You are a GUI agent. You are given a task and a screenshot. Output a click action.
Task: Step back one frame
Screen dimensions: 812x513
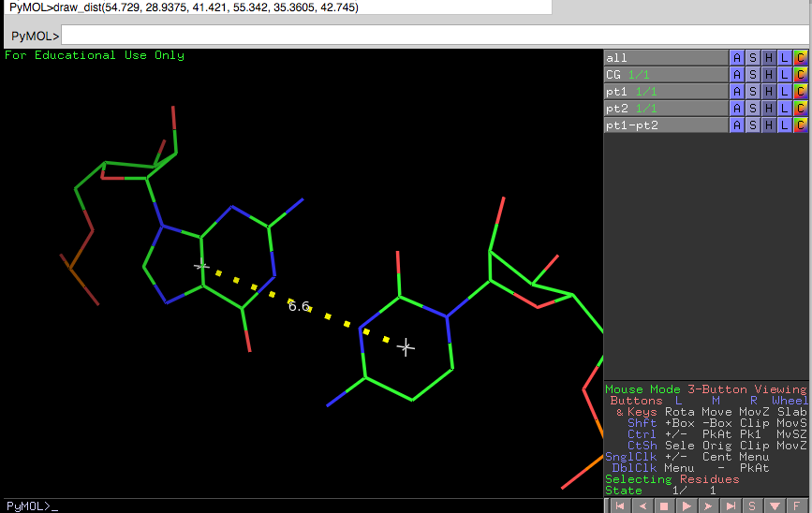642,506
